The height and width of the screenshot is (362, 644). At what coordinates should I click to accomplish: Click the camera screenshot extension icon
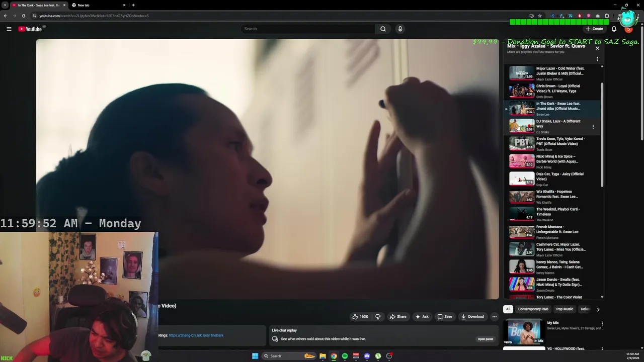pos(597,16)
